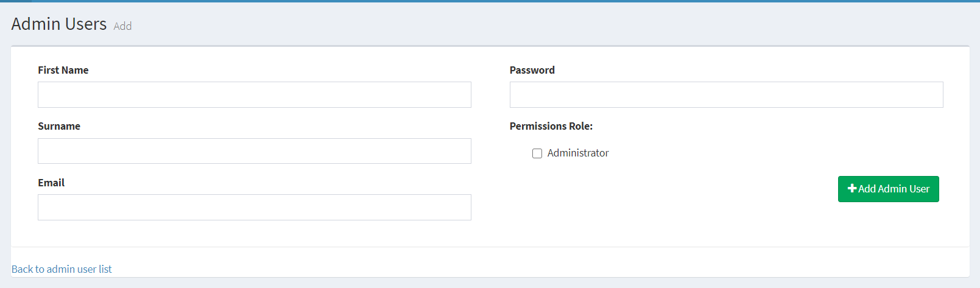
Task: Click the Password field label
Action: (x=532, y=70)
